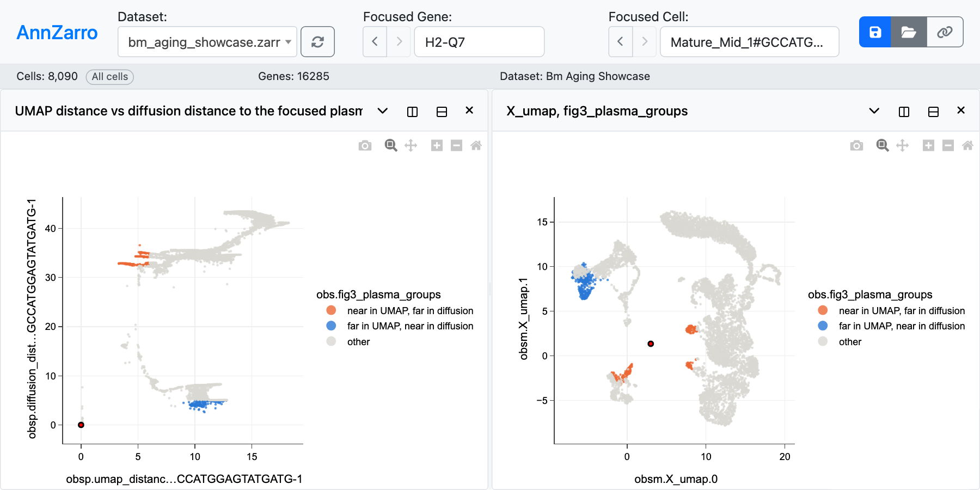Open the bm_aging_showcase.zarr dataset dropdown
The image size is (980, 490).
pyautogui.click(x=207, y=42)
